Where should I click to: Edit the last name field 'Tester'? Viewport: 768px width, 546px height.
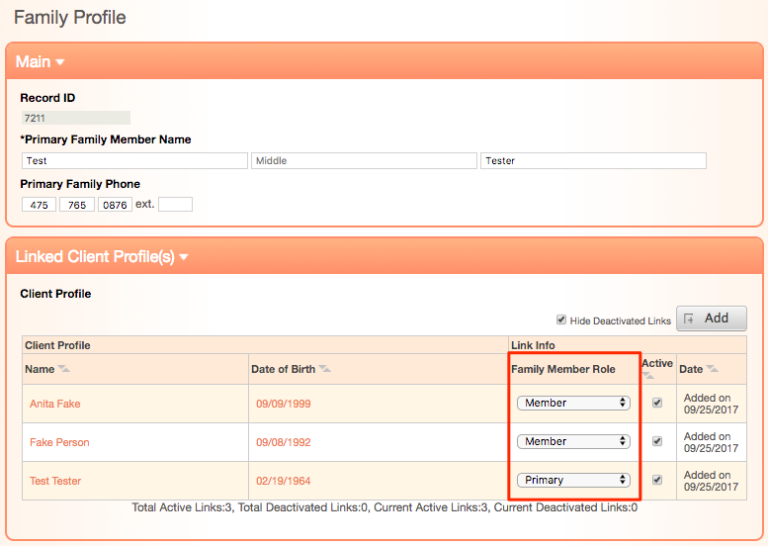(593, 161)
